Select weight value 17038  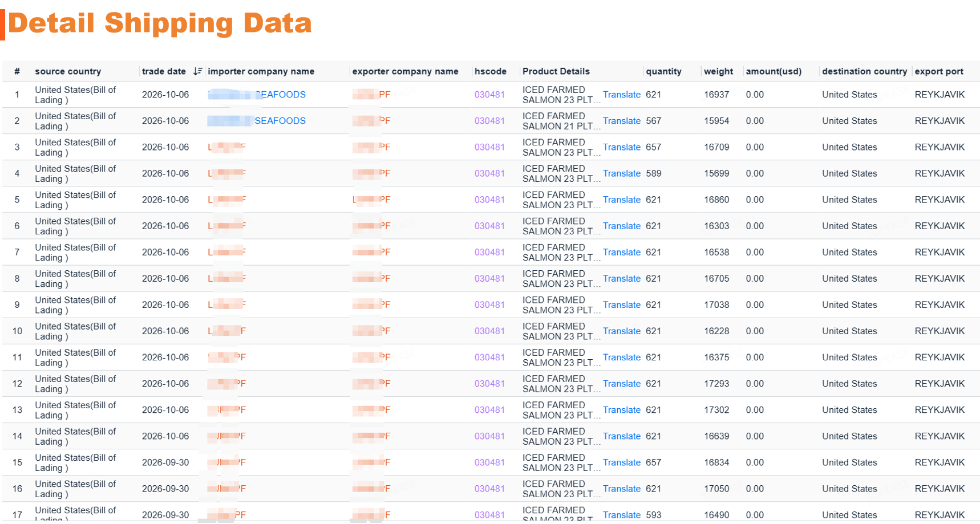point(716,304)
